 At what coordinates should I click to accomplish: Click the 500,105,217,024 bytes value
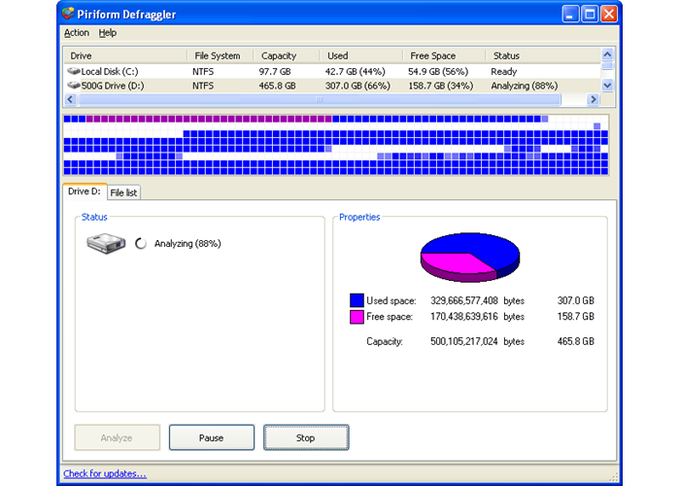tap(477, 341)
